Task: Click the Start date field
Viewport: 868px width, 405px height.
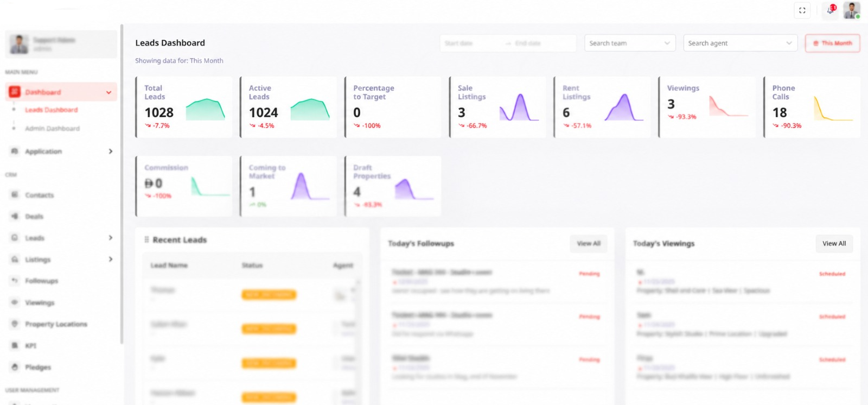Action: 471,43
